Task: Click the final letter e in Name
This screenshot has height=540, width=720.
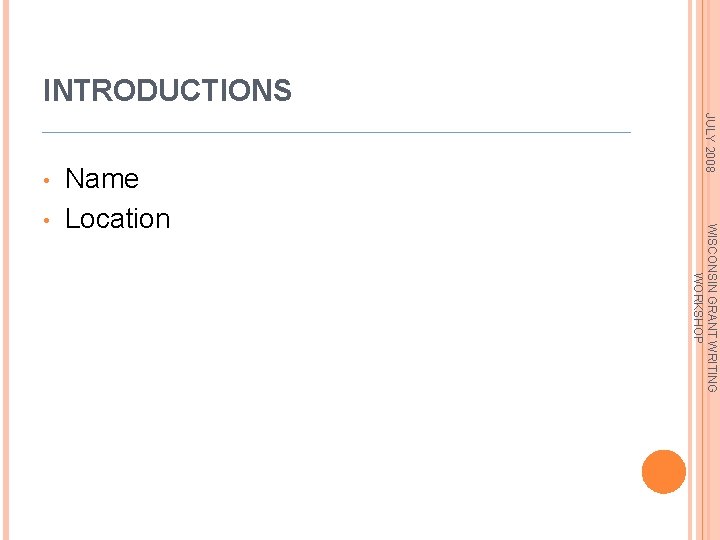Action: click(130, 180)
